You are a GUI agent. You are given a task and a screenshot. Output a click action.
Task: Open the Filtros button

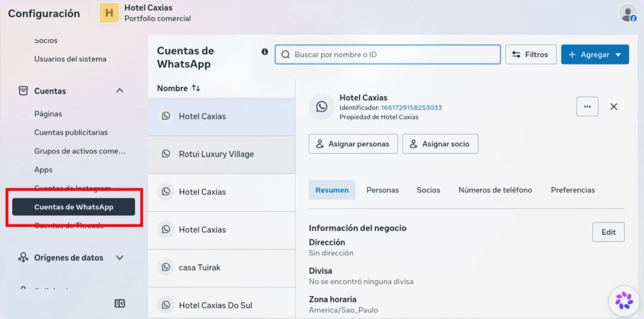531,55
